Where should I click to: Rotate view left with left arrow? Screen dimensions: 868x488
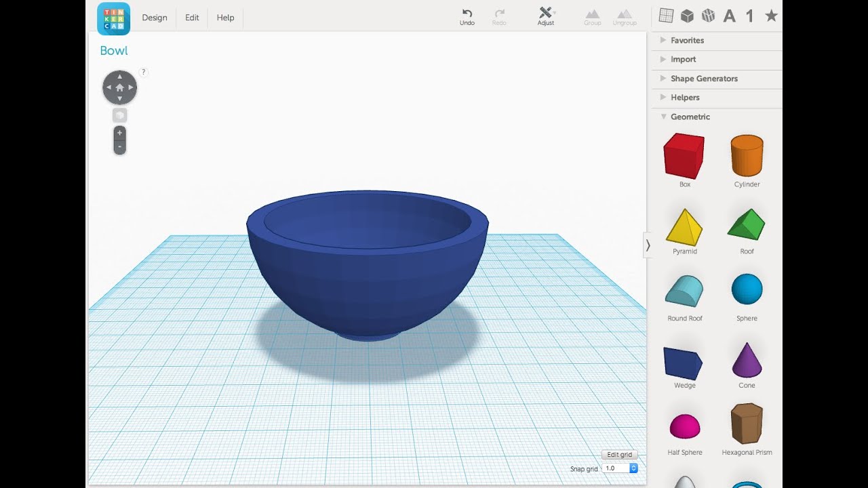108,87
